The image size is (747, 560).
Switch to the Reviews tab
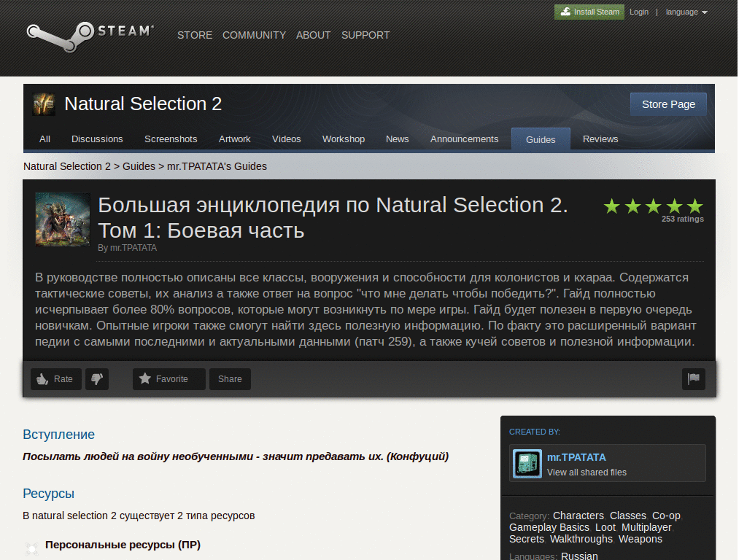click(600, 139)
